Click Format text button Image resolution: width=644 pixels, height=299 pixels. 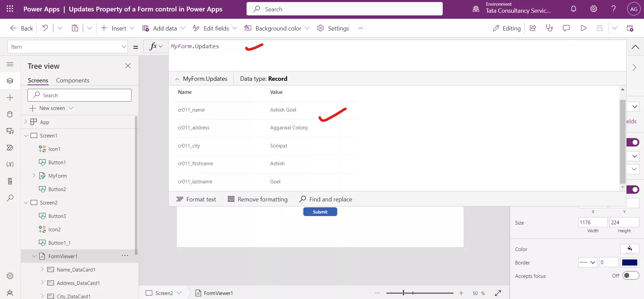196,199
